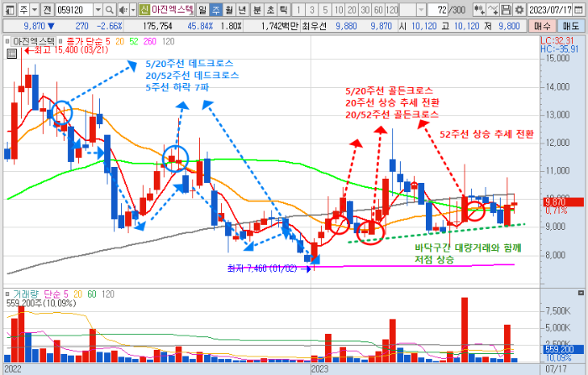The width and height of the screenshot is (588, 375).
Task: Select the 3 interval button
Action: point(312,10)
